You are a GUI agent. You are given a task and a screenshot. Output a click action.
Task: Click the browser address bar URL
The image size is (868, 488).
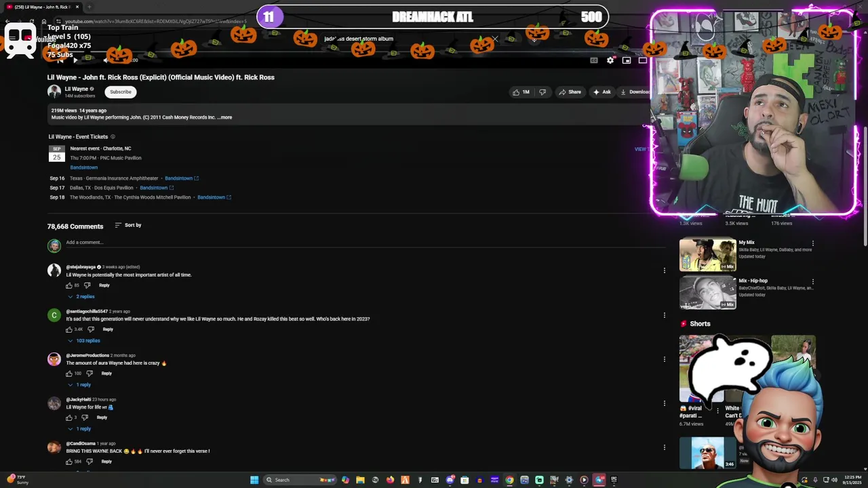156,22
